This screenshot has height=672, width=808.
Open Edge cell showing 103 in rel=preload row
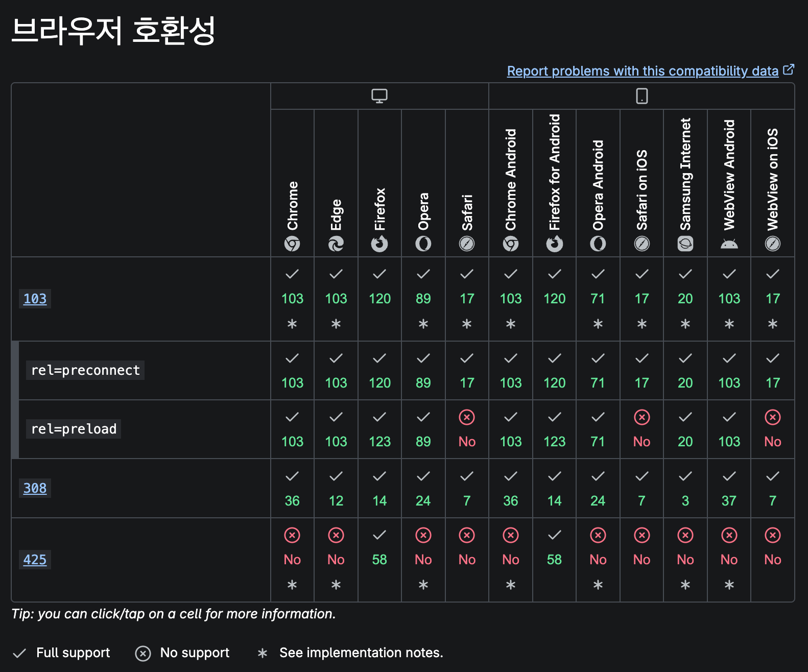pos(336,429)
